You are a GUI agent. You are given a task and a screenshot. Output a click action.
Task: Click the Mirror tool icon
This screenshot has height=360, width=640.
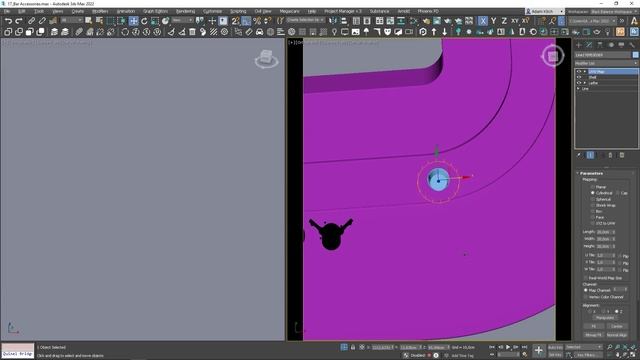333,21
